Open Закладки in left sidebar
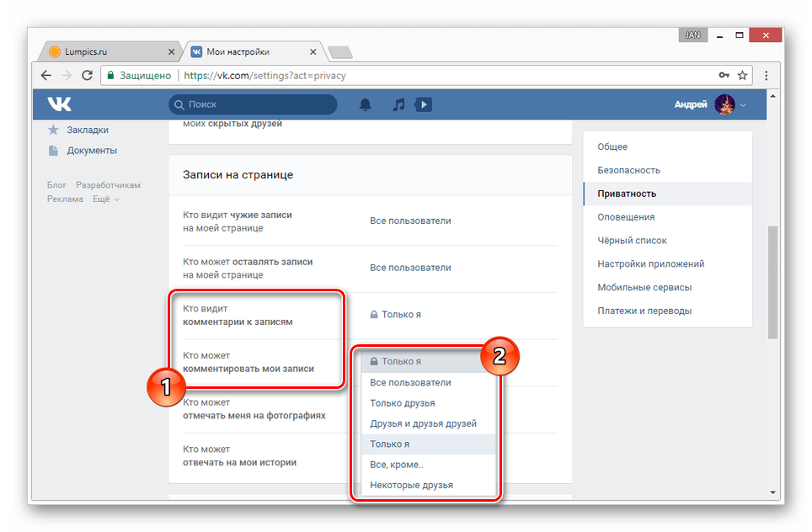812x532 pixels. pyautogui.click(x=88, y=130)
